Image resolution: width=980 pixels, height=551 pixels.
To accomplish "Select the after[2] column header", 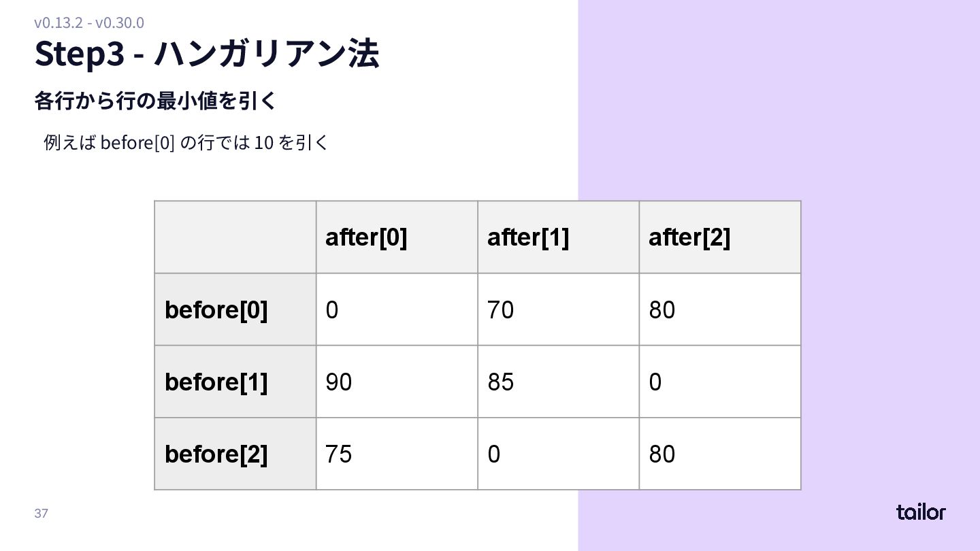I will pos(689,237).
